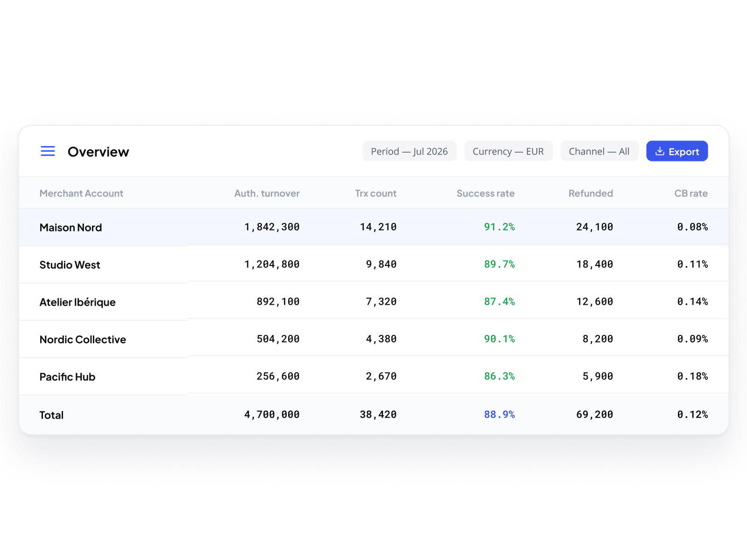Click Pacific Hub turnover 256,600
Image resolution: width=747 pixels, height=560 pixels.
(x=278, y=377)
